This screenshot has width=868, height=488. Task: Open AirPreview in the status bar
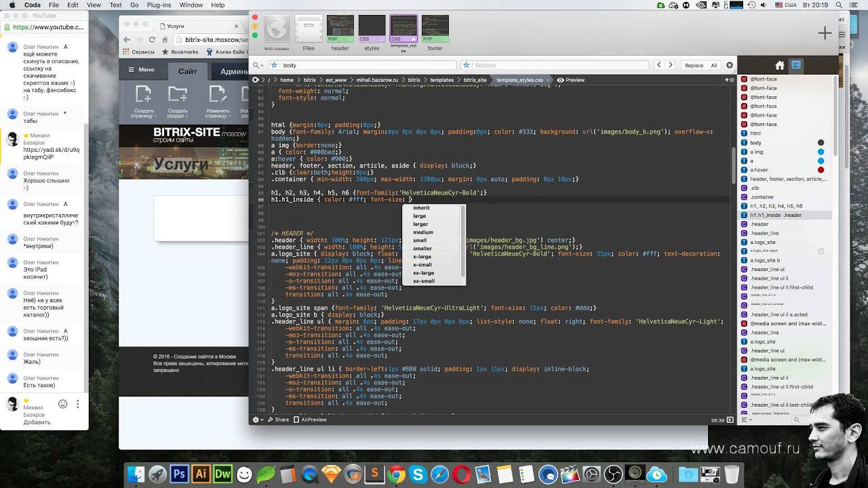point(309,420)
